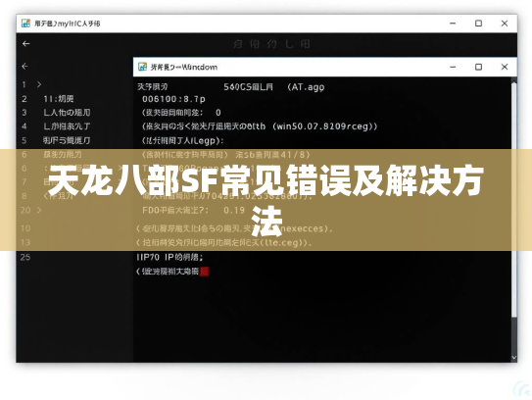Viewport: 532px width, 400px height.
Task: Maximize the inner console window
Action: click(x=478, y=67)
